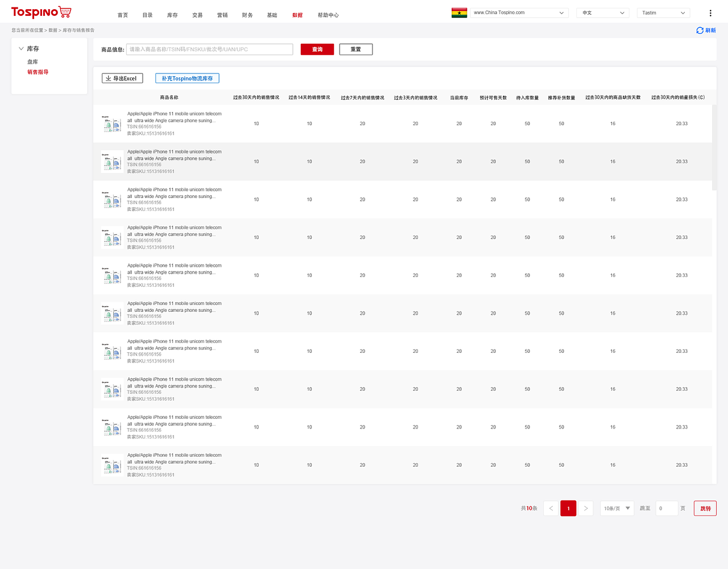This screenshot has height=569, width=728.
Task: Open the 目录 menu
Action: [147, 15]
